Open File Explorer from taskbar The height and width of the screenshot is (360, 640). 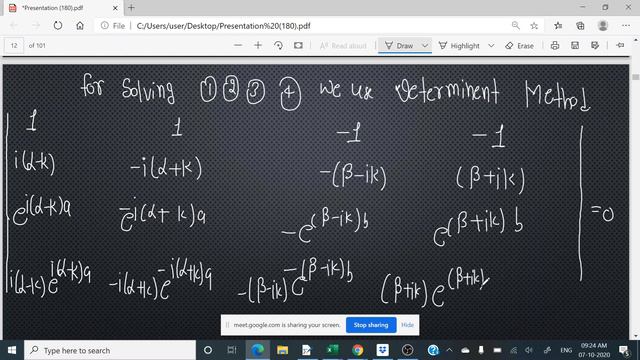[x=282, y=350]
